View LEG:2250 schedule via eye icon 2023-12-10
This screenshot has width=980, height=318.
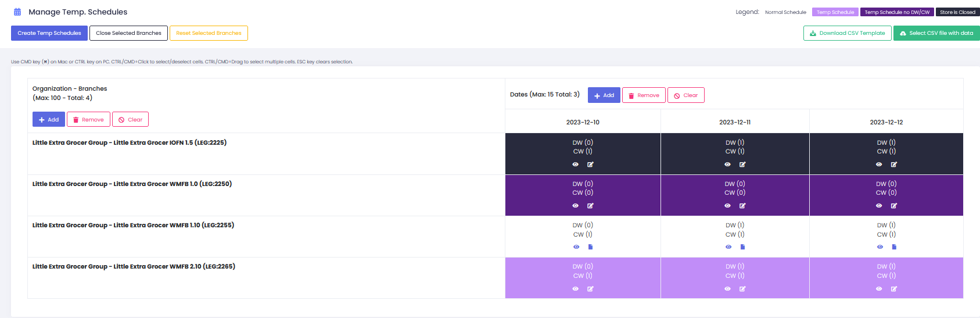pos(576,206)
